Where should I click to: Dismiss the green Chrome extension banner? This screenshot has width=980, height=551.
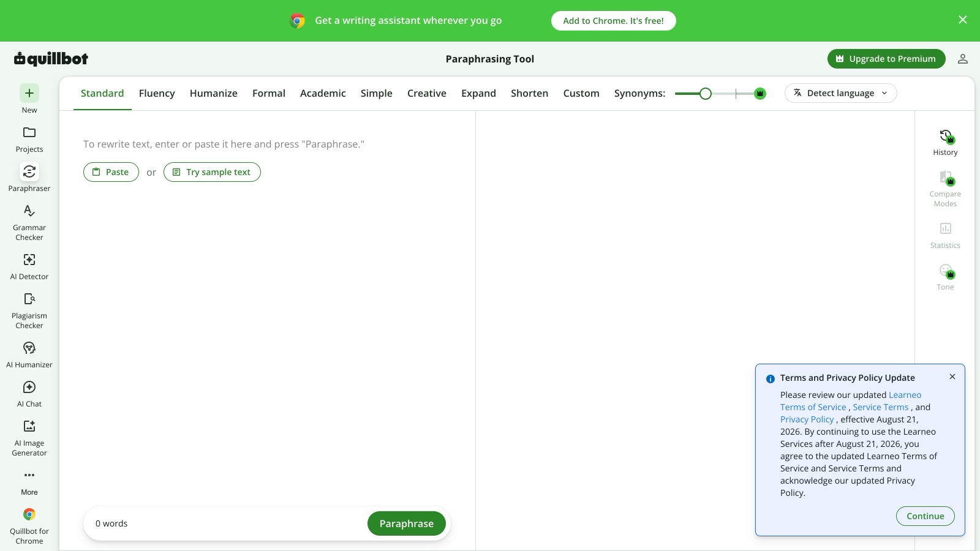click(x=963, y=20)
